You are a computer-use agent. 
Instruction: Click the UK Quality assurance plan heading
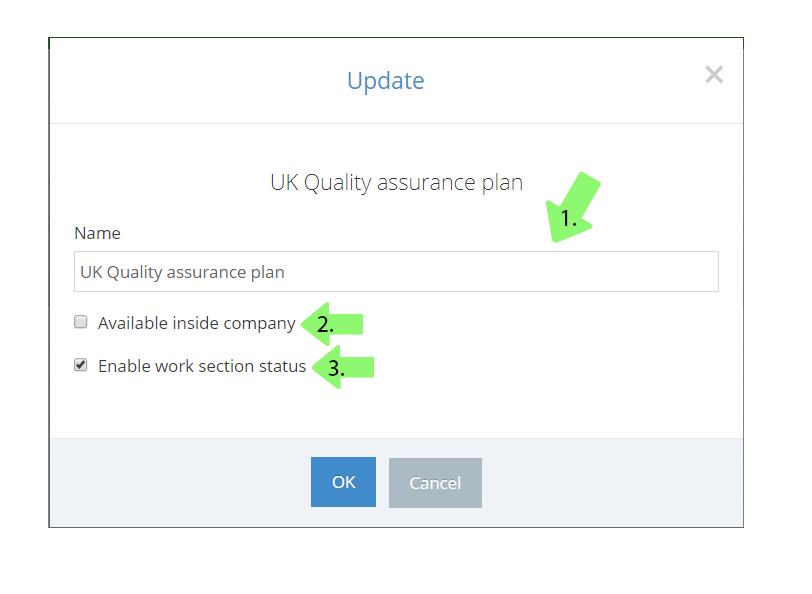pos(397,183)
